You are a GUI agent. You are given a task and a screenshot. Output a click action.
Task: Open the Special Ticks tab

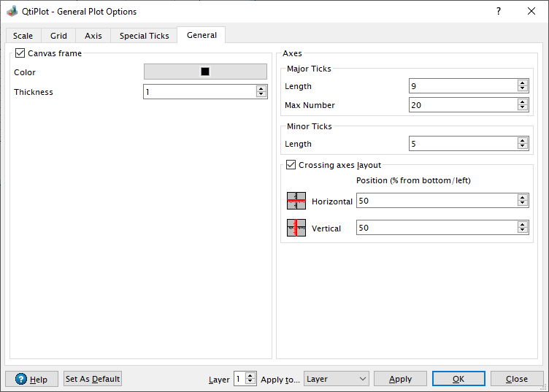pos(144,36)
